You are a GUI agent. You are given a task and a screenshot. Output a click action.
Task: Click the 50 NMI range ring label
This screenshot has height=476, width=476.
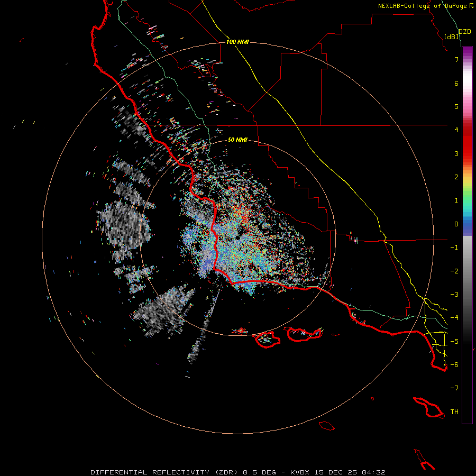coord(237,140)
